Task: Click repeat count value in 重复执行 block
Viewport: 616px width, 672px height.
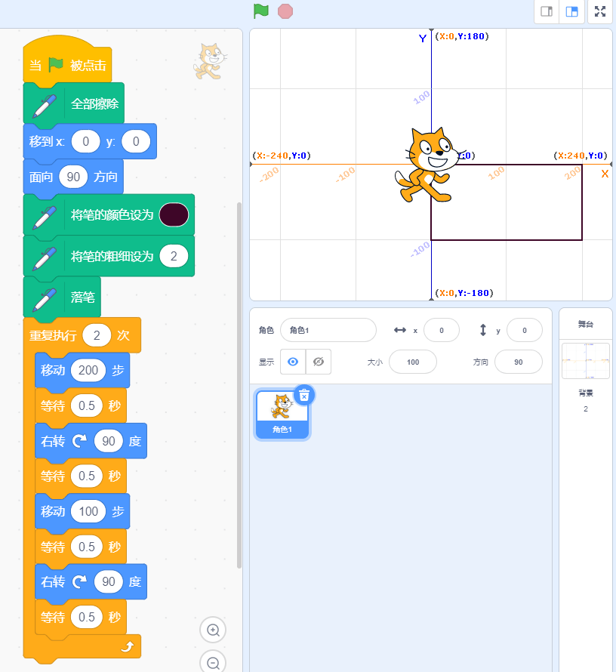Action: coord(97,335)
